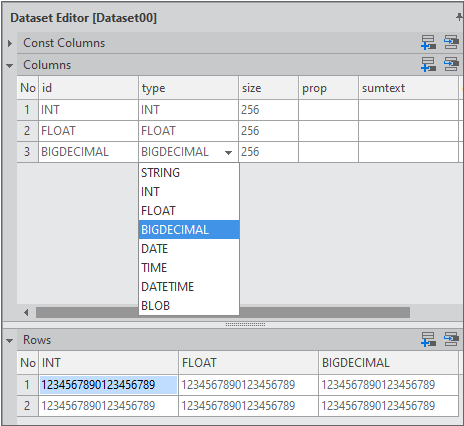Click add-row icon in Columns header
464x426 pixels.
coord(428,64)
